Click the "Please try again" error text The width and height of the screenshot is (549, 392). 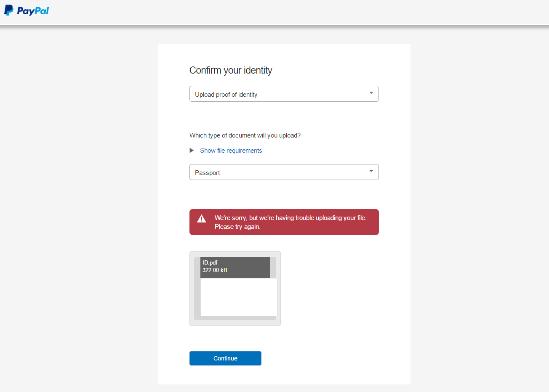[x=237, y=227]
